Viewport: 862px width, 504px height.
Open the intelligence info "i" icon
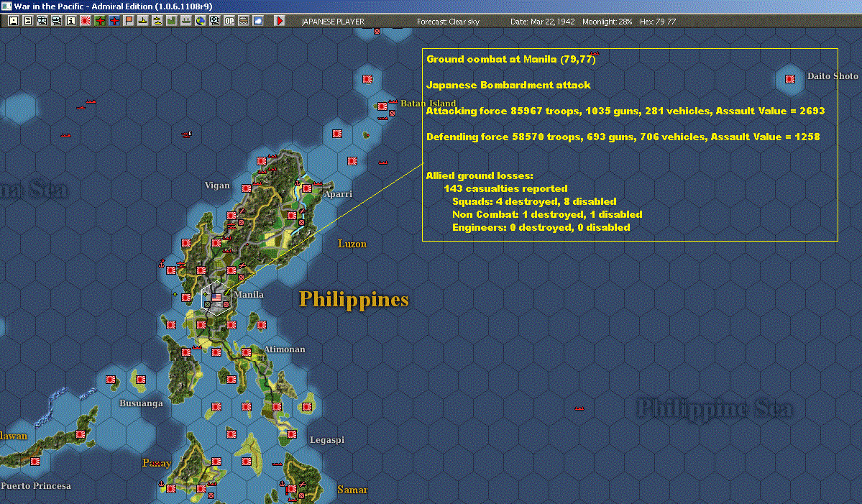pyautogui.click(x=71, y=21)
